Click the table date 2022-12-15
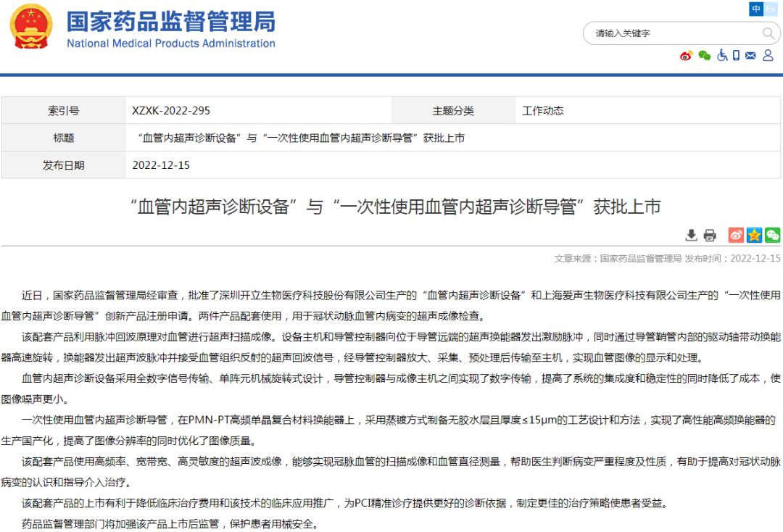The width and height of the screenshot is (783, 532). pyautogui.click(x=161, y=165)
